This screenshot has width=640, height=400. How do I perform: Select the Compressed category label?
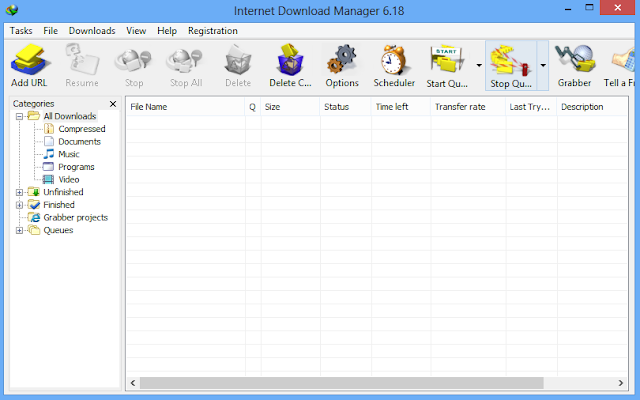pos(82,129)
